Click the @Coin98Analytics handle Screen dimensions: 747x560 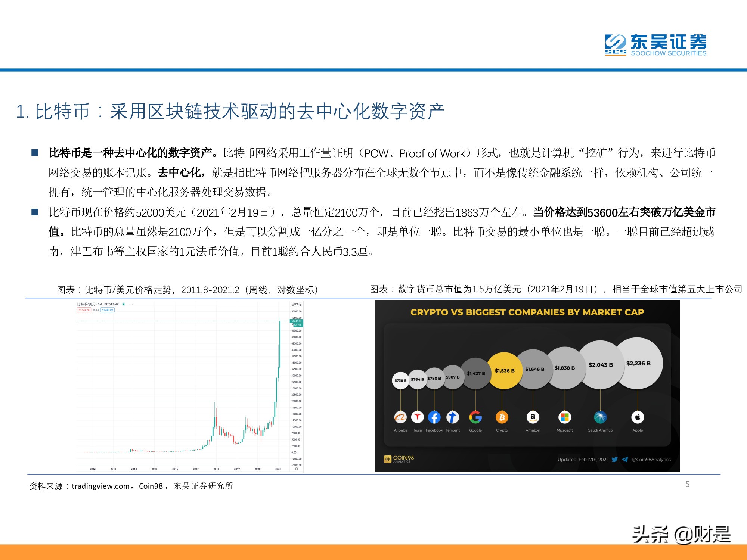651,459
